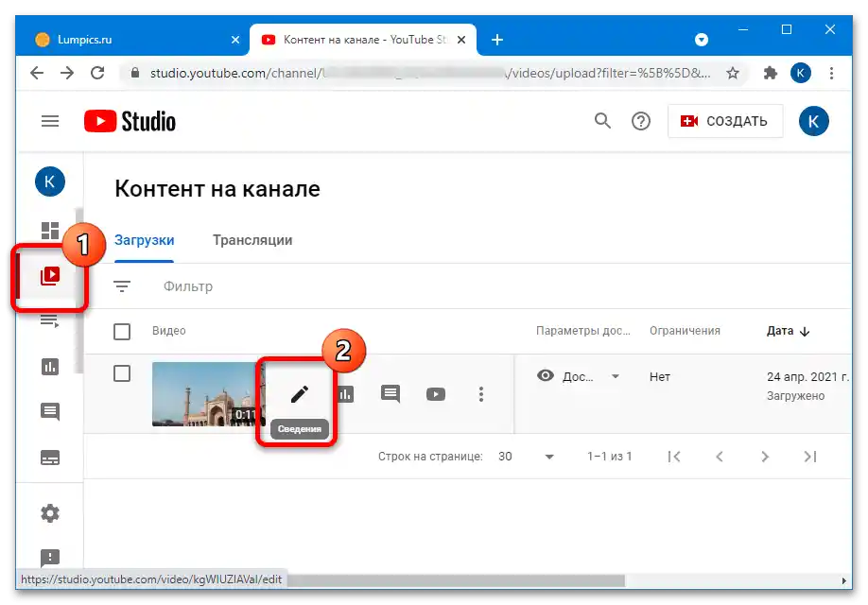
Task: Open the Chrome three-dot menu
Action: click(x=831, y=73)
